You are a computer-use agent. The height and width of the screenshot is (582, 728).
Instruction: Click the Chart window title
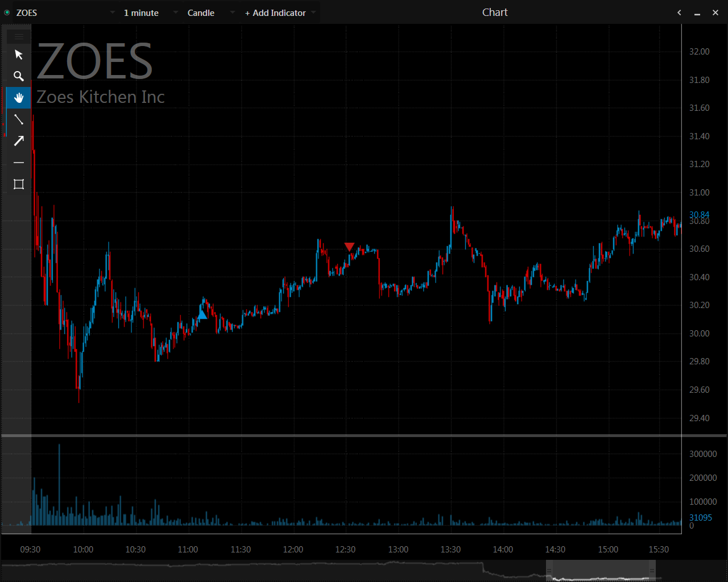coord(495,13)
